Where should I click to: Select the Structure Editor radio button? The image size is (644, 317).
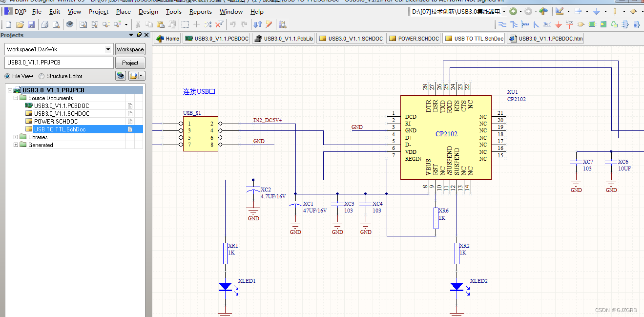42,76
